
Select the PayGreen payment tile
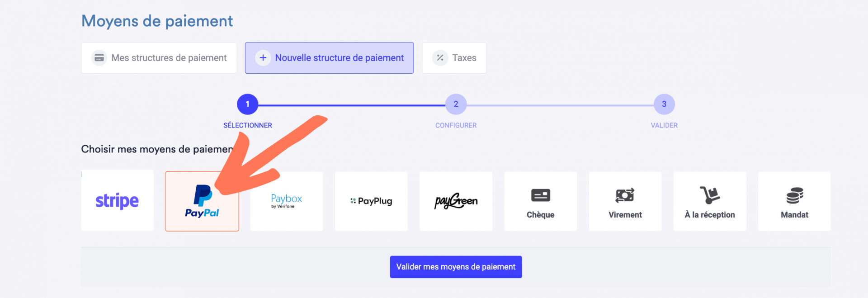click(456, 201)
